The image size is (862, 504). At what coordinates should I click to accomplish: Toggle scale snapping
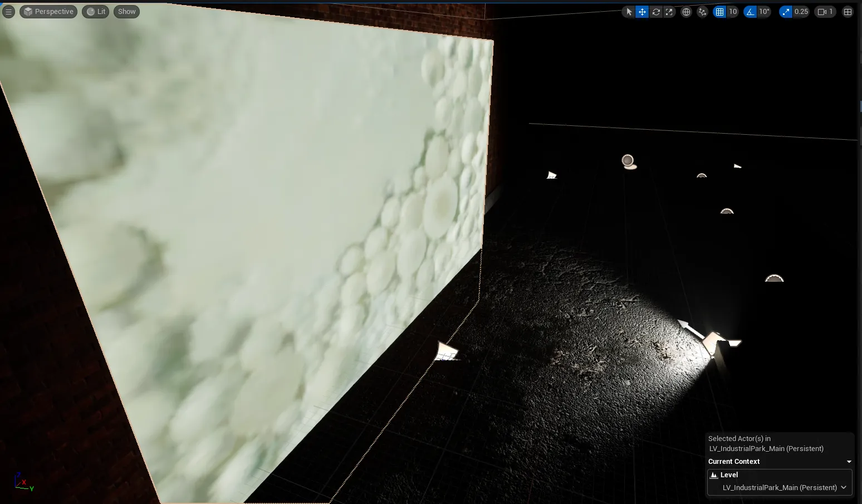(786, 12)
